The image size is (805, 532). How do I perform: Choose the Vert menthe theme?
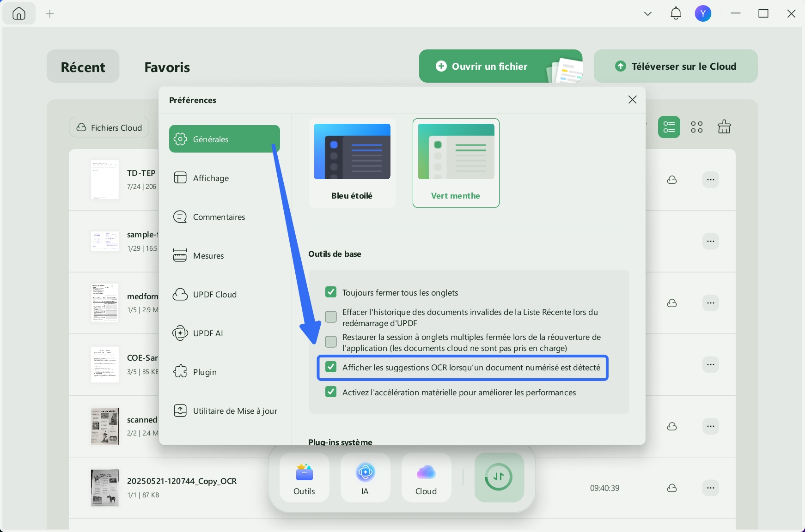coord(456,163)
